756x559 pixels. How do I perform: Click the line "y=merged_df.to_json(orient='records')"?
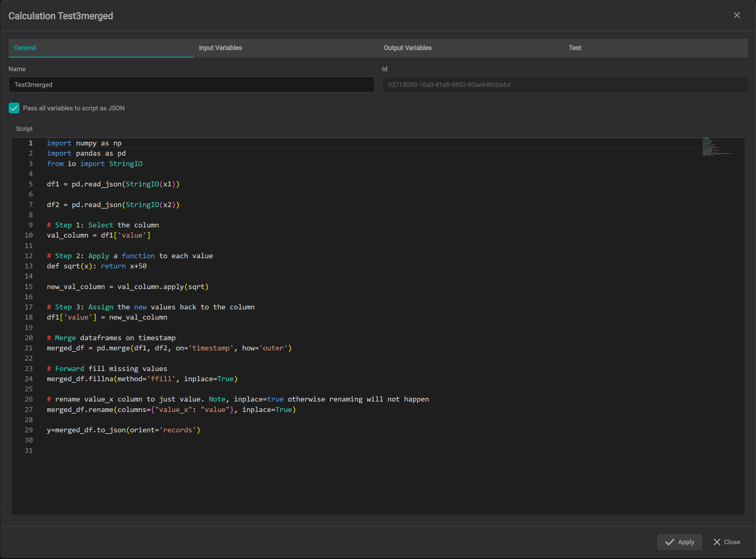pos(124,430)
